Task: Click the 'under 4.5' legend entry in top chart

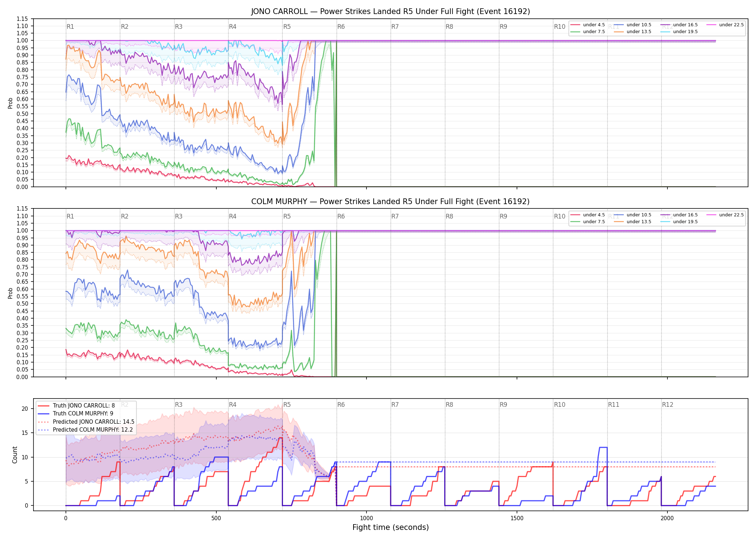Action: click(x=588, y=25)
